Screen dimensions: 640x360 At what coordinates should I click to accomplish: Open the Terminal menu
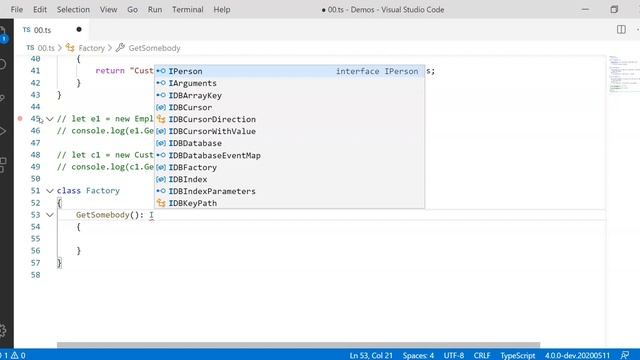pos(187,9)
